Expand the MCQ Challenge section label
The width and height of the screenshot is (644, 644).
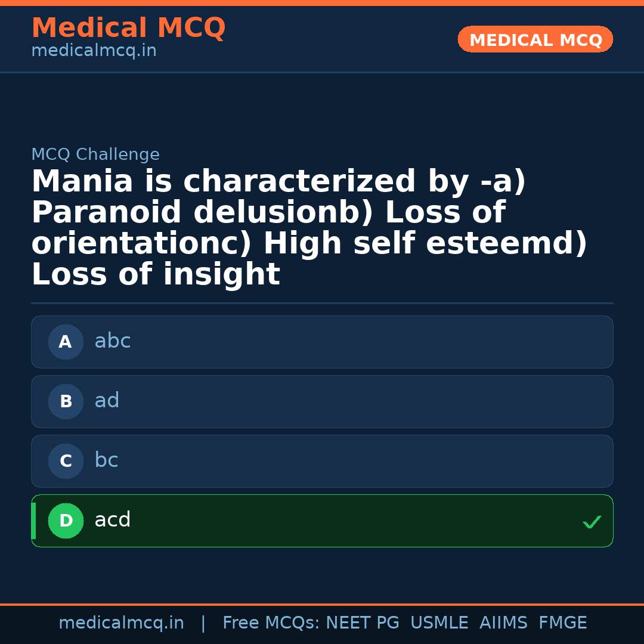95,154
